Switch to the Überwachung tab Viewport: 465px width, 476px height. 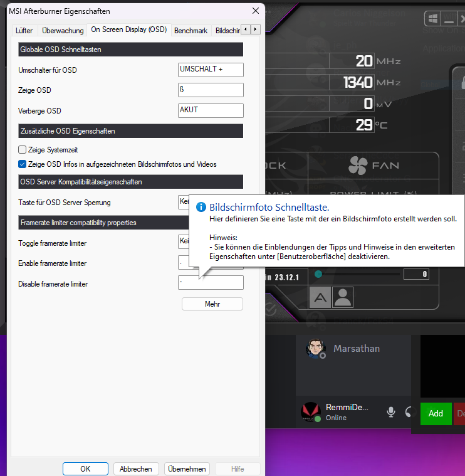click(63, 31)
